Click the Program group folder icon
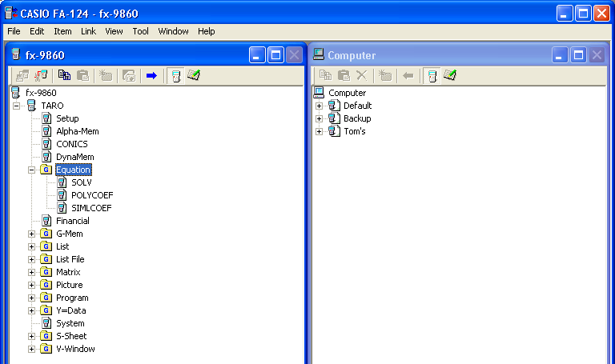 46,298
